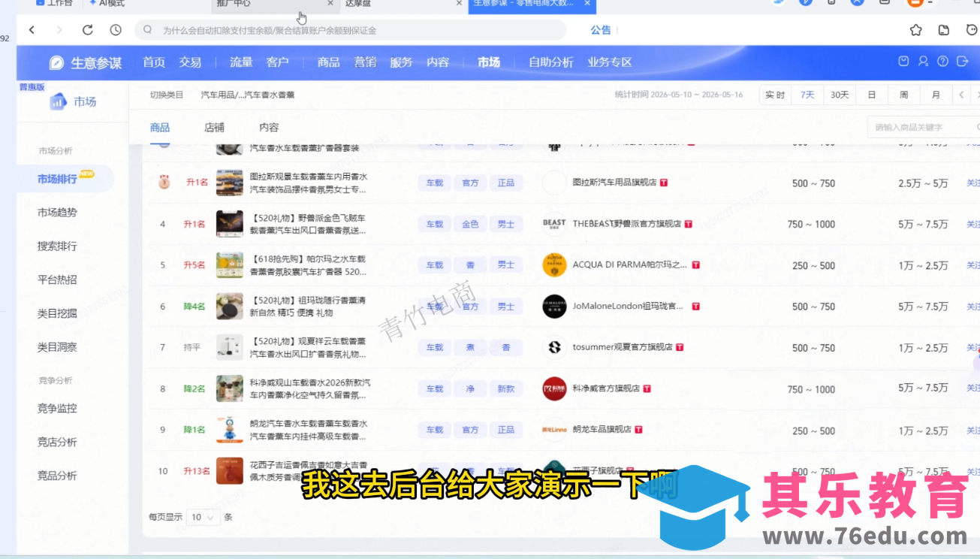Open 类目挖掘 in the sidebar

pyautogui.click(x=57, y=313)
